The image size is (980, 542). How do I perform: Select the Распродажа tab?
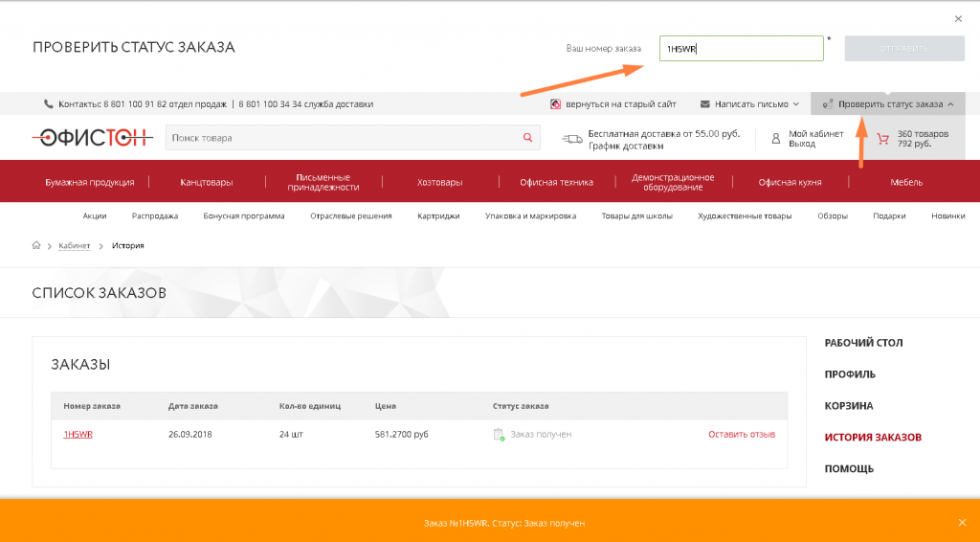155,215
